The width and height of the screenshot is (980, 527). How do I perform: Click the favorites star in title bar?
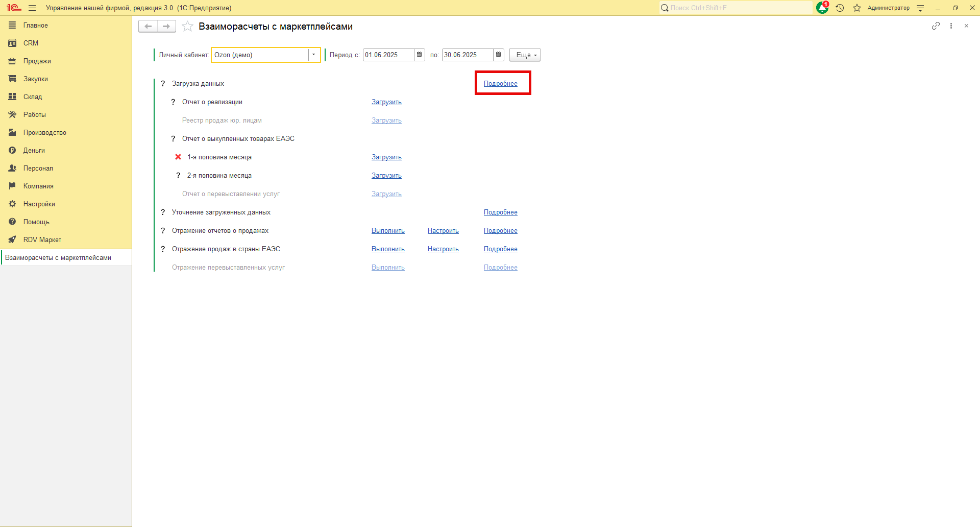click(857, 8)
